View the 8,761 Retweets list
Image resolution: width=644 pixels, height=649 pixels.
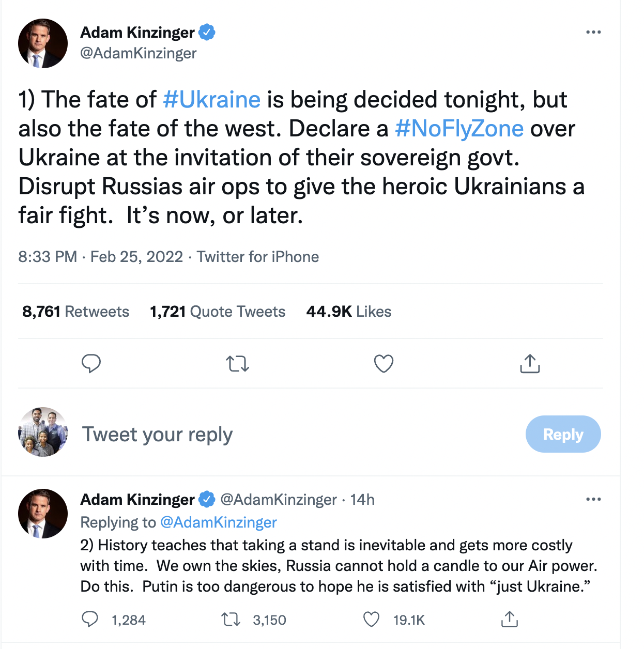(x=75, y=312)
